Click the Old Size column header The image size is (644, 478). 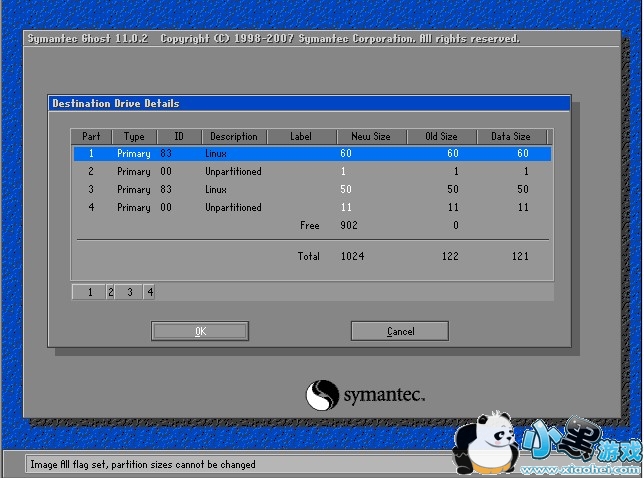click(441, 137)
